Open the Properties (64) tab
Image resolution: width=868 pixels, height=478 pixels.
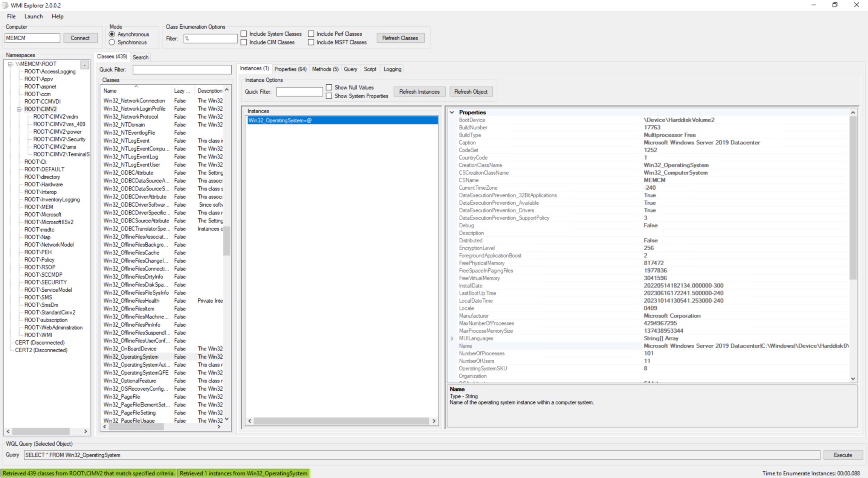(x=290, y=69)
